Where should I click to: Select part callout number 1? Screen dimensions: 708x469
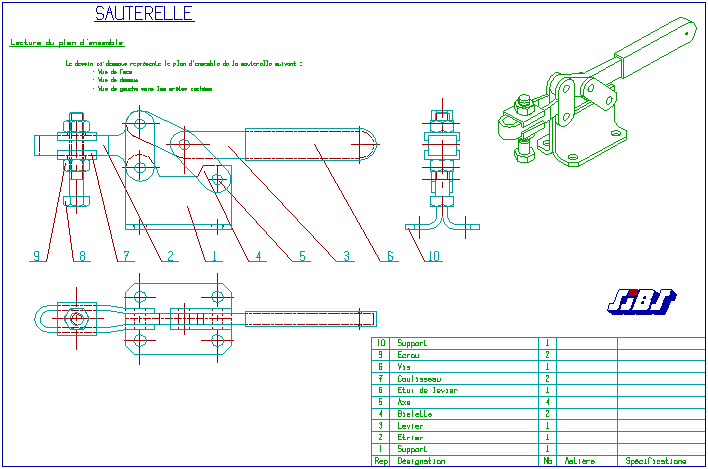click(213, 257)
